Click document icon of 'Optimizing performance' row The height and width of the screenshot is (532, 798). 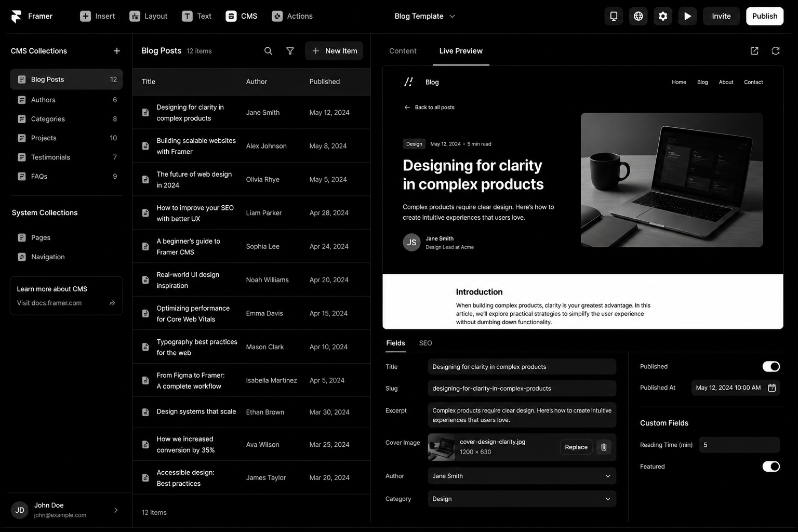pos(145,313)
